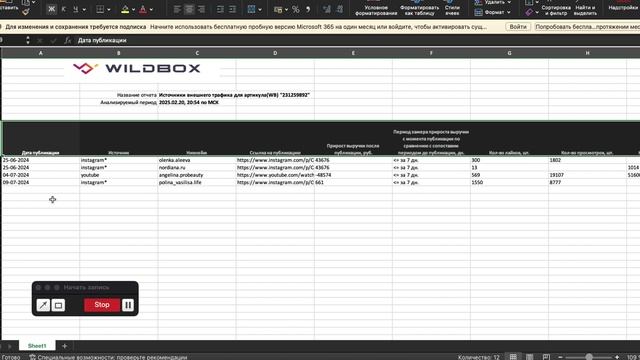Select cell 04-07-2024
The image size is (640, 360).
tap(40, 175)
